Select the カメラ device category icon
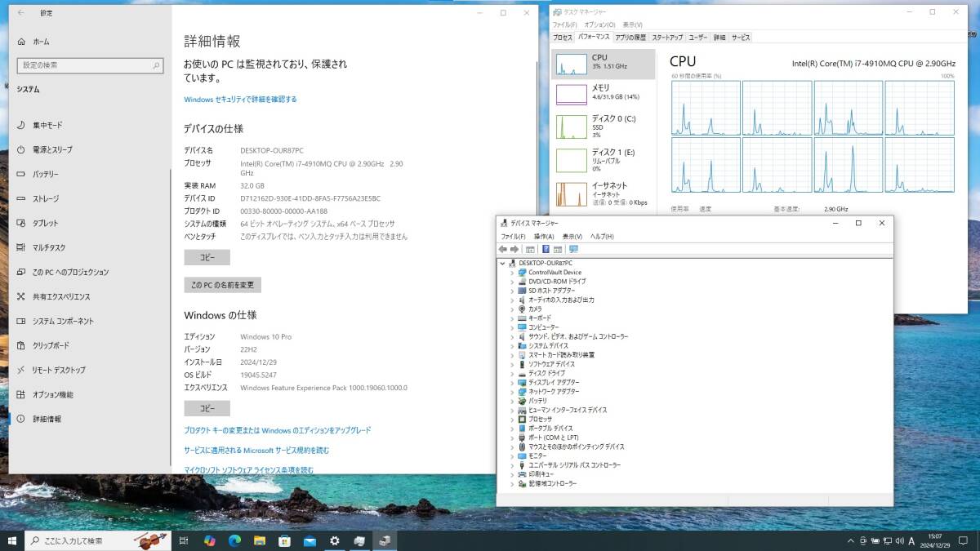980x551 pixels. 523,309
